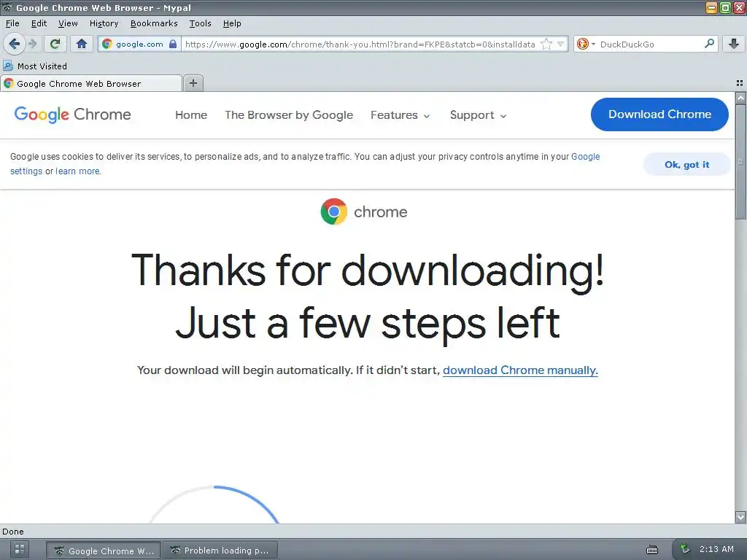The width and height of the screenshot is (747, 560).
Task: Click the network tray icon
Action: [x=684, y=548]
